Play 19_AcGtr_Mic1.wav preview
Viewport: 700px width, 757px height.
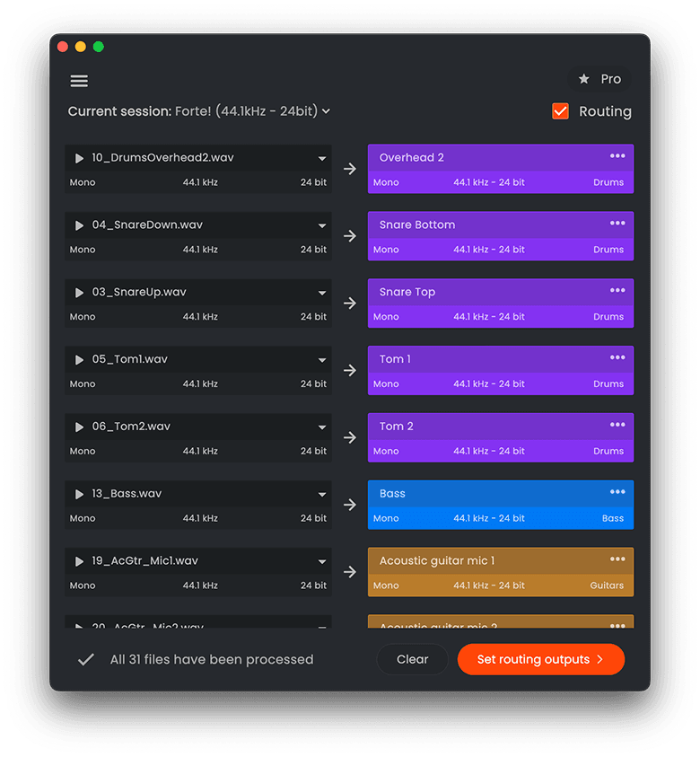(79, 561)
